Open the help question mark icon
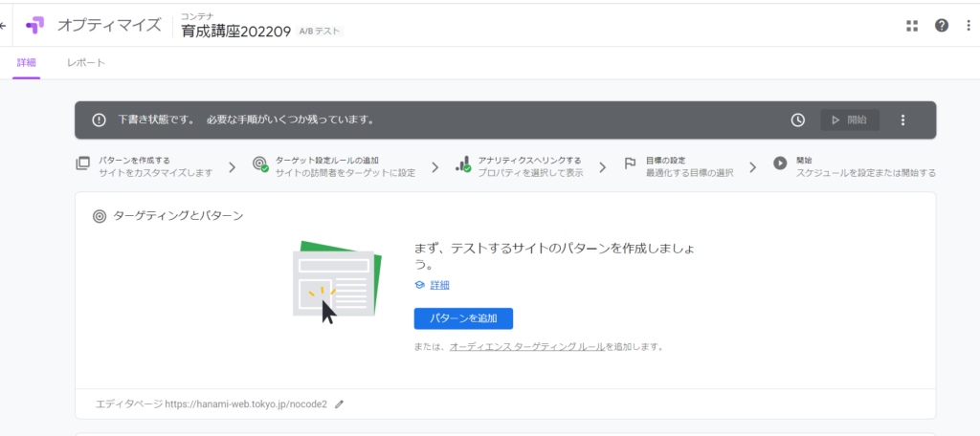Screen dimensions: 980x436 [x=942, y=26]
